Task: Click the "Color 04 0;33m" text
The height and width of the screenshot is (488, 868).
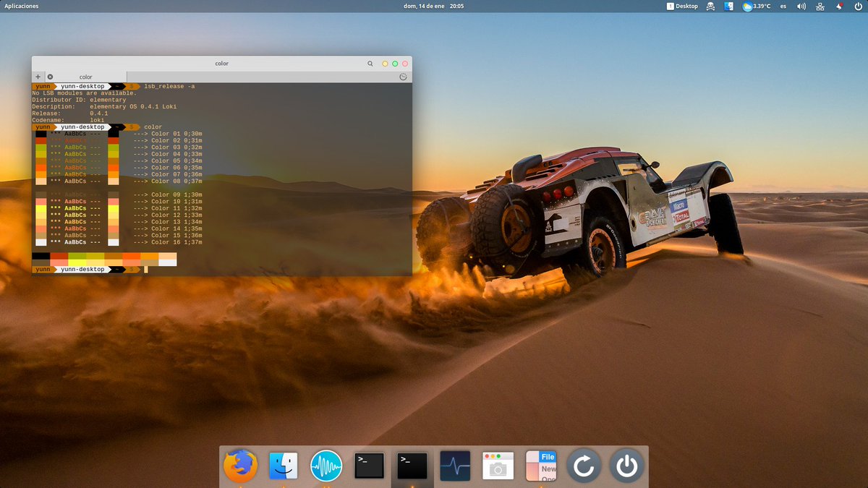Action: 176,154
